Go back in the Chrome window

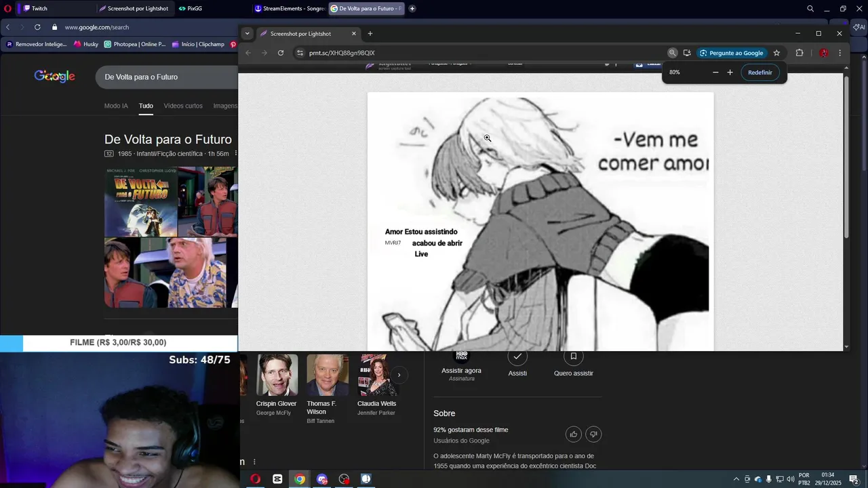tap(248, 53)
